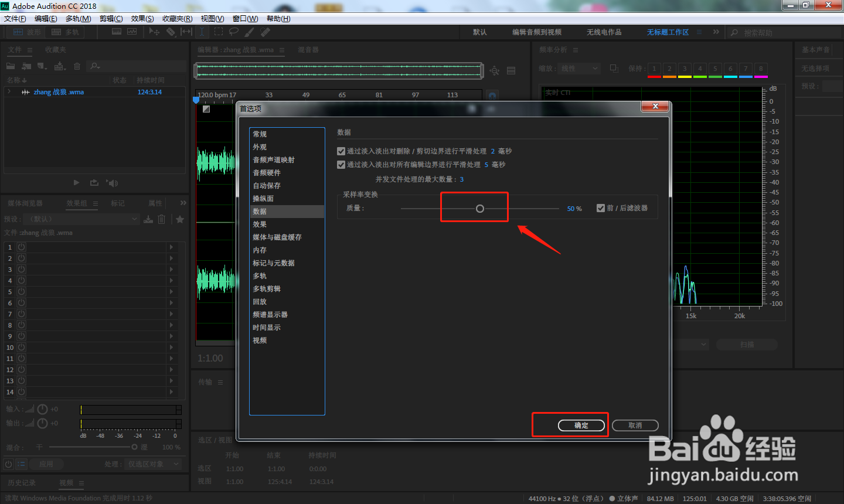Click 应用 button in Effects Rack
844x504 pixels.
[46, 464]
